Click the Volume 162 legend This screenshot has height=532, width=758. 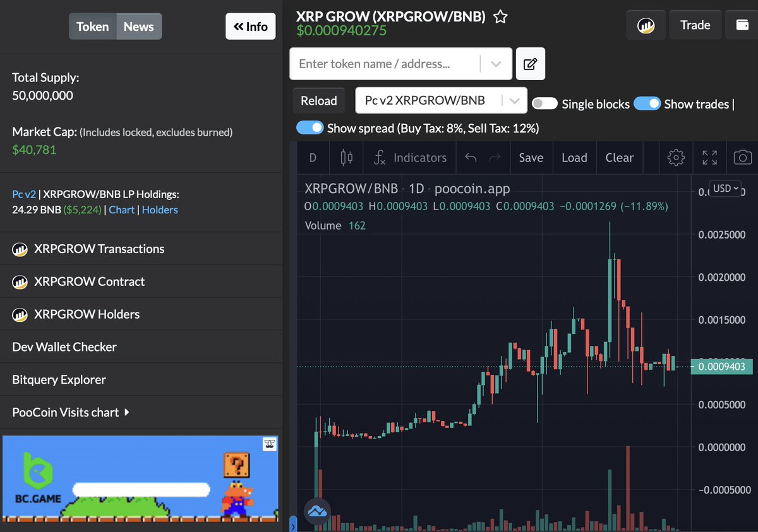pos(335,226)
